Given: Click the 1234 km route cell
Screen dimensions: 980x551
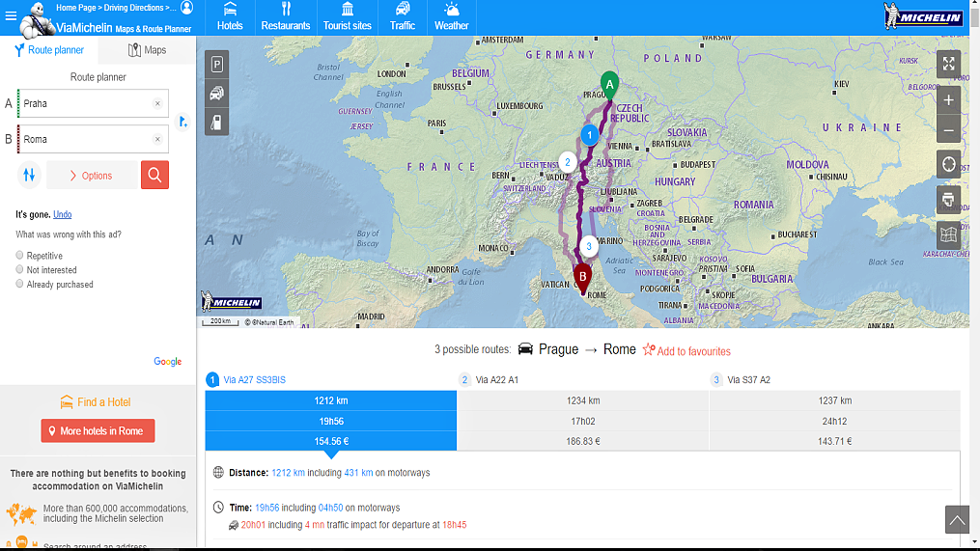Looking at the screenshot, I should pyautogui.click(x=582, y=401).
